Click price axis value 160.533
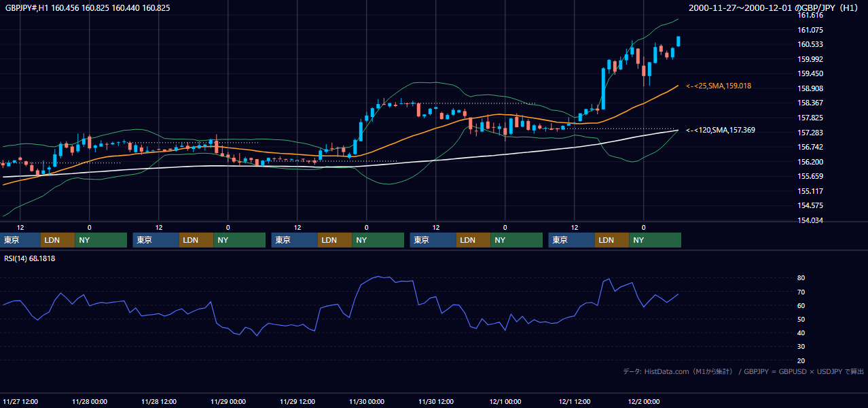The width and height of the screenshot is (868, 408). point(810,44)
